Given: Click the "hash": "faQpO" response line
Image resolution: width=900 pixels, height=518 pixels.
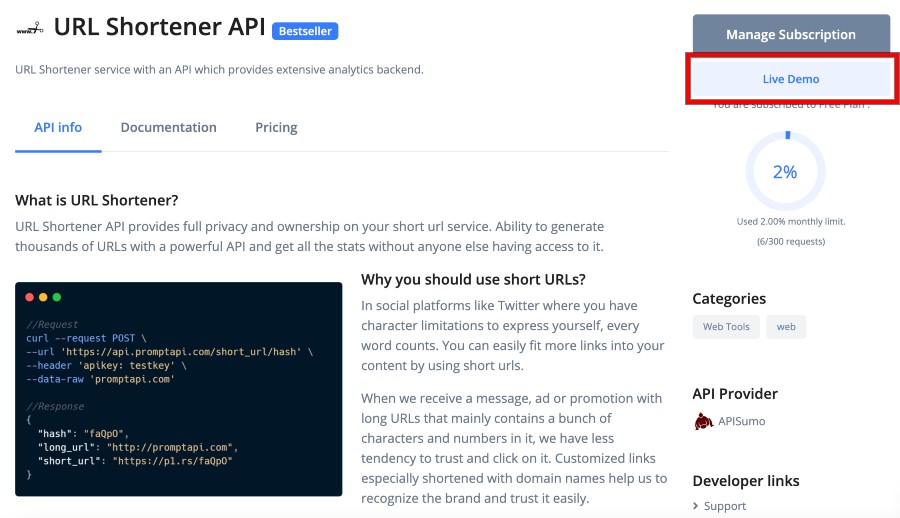Looking at the screenshot, I should coord(83,434).
